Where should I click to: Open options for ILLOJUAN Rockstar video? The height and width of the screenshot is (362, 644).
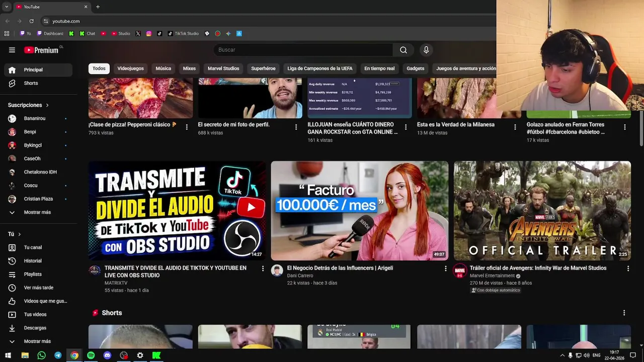(406, 127)
